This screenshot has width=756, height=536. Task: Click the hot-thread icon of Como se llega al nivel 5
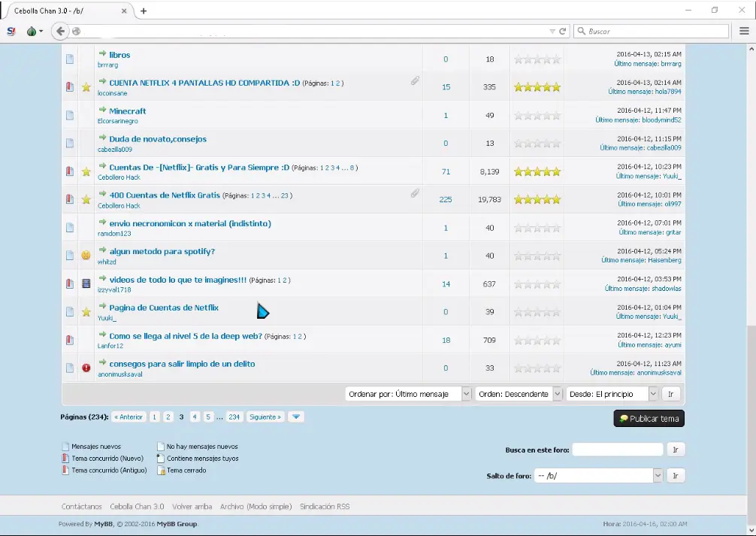pos(70,340)
